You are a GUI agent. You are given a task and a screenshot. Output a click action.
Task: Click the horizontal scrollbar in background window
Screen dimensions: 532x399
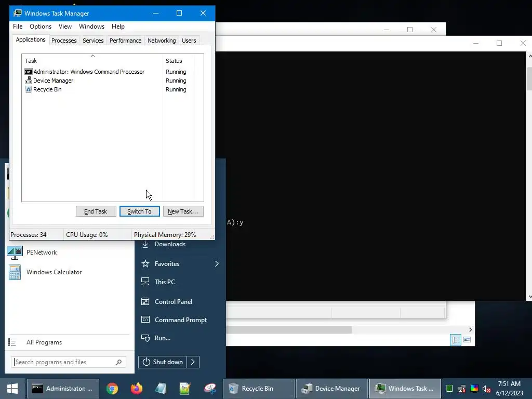click(x=289, y=329)
